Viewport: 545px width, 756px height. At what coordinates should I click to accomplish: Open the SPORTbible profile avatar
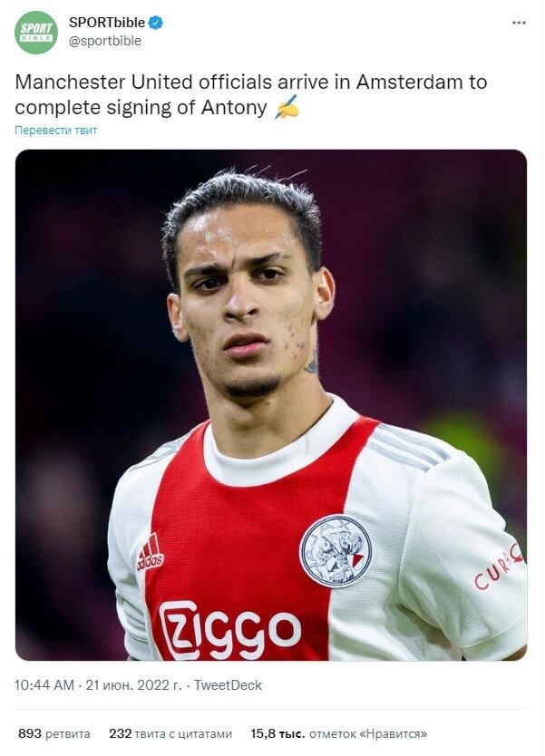pyautogui.click(x=36, y=33)
